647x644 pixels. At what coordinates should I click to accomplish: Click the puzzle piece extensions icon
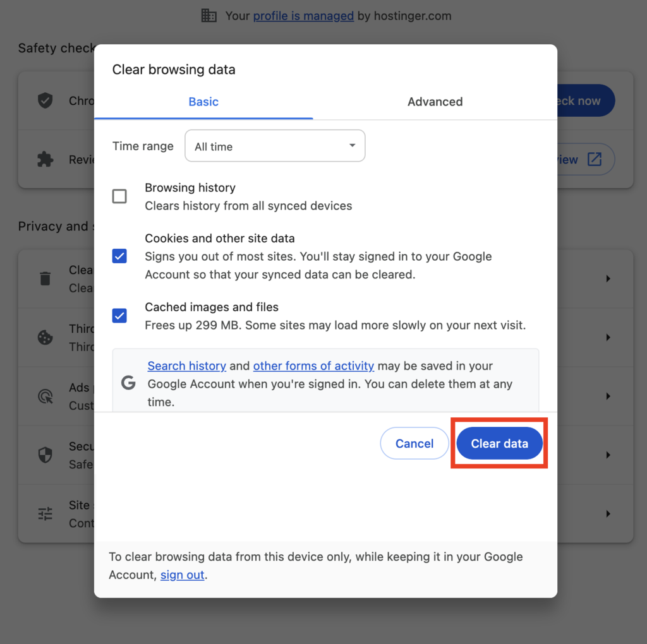[45, 159]
